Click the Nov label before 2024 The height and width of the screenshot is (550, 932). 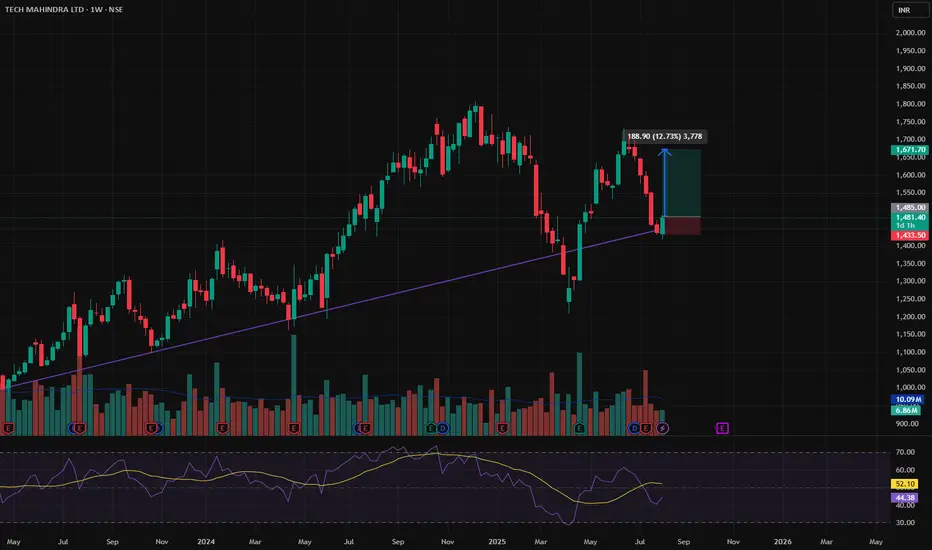point(162,542)
